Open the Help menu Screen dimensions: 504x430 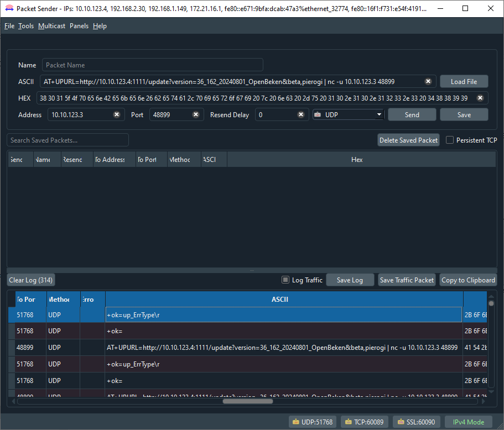[100, 26]
